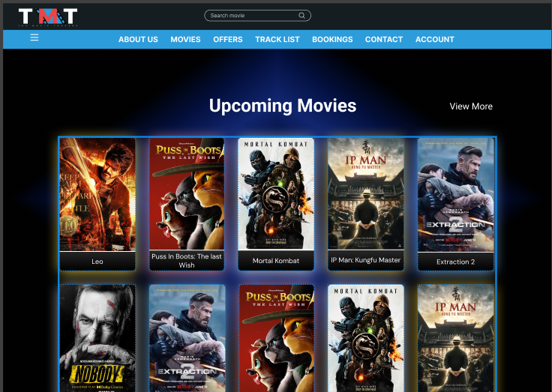Go to the MOVIES menu item

pyautogui.click(x=185, y=40)
